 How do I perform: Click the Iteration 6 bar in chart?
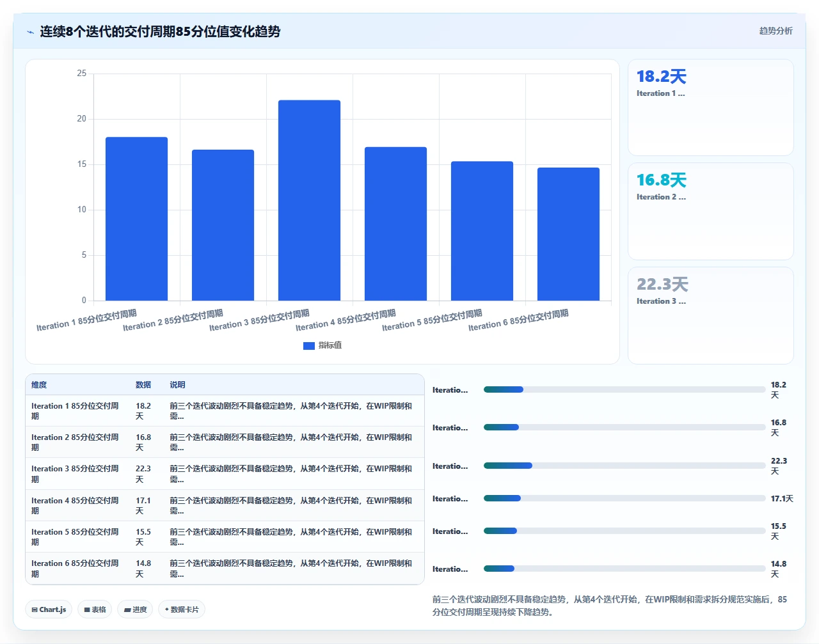coord(568,234)
